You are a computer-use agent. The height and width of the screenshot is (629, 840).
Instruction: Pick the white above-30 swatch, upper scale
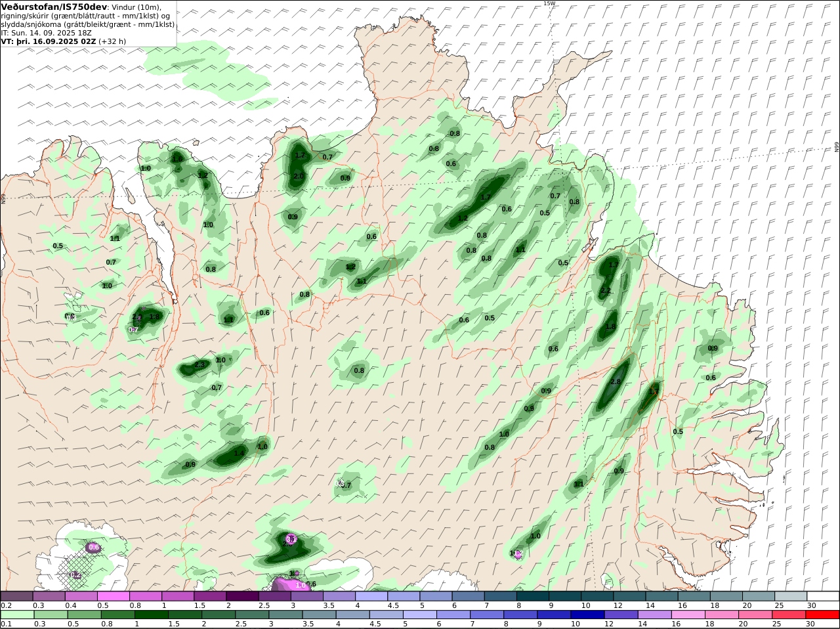pos(823,596)
